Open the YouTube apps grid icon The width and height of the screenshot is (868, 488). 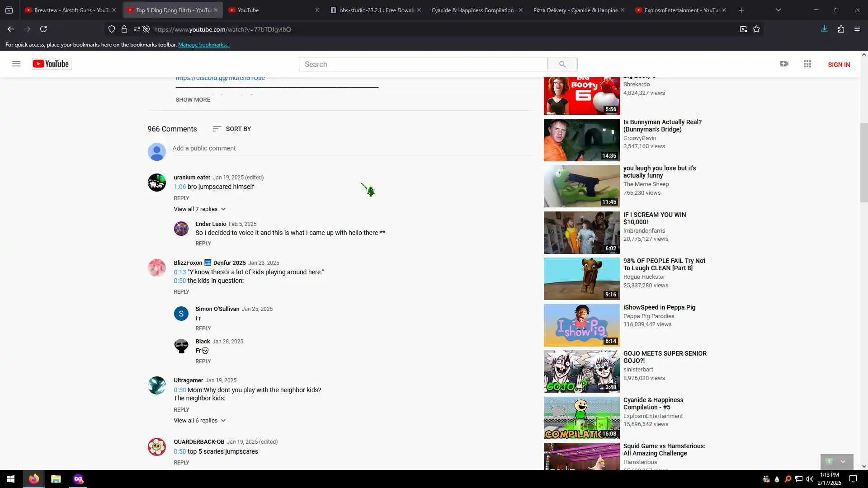point(807,64)
